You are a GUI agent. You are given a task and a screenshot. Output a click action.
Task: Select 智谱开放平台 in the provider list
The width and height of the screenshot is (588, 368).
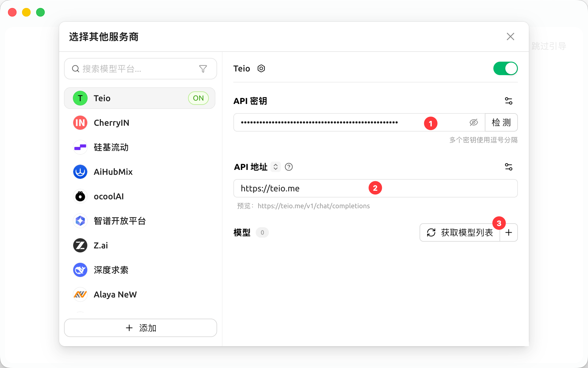coord(140,221)
